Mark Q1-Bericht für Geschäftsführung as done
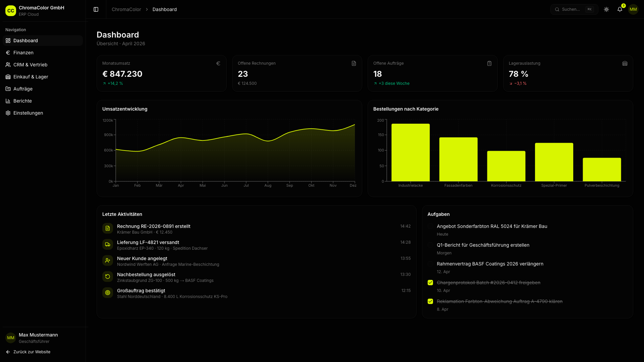 tap(430, 245)
